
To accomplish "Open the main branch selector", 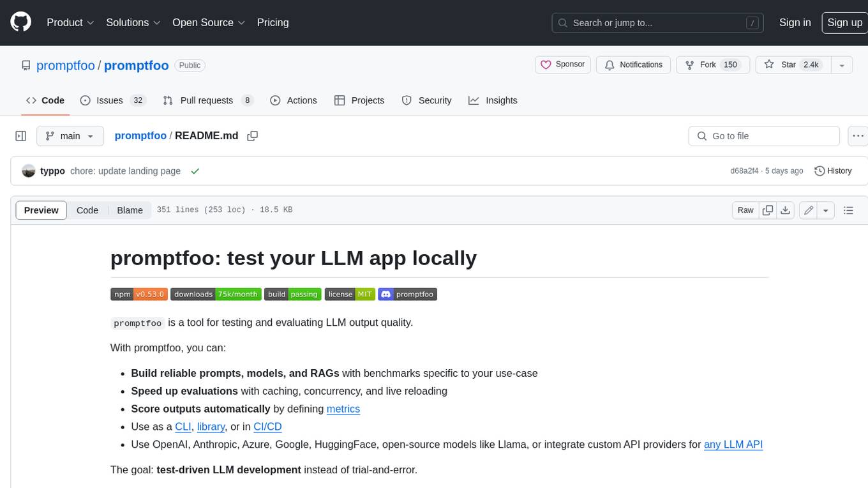I will (70, 136).
